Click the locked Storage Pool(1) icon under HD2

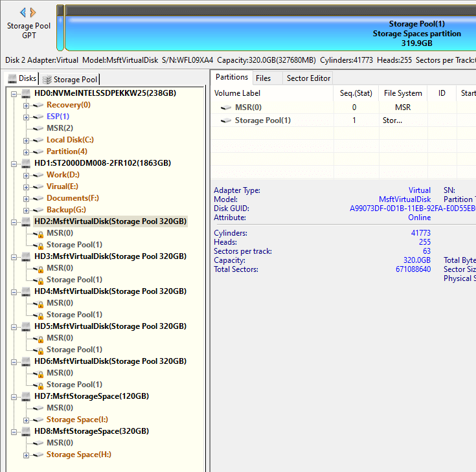[x=38, y=245]
